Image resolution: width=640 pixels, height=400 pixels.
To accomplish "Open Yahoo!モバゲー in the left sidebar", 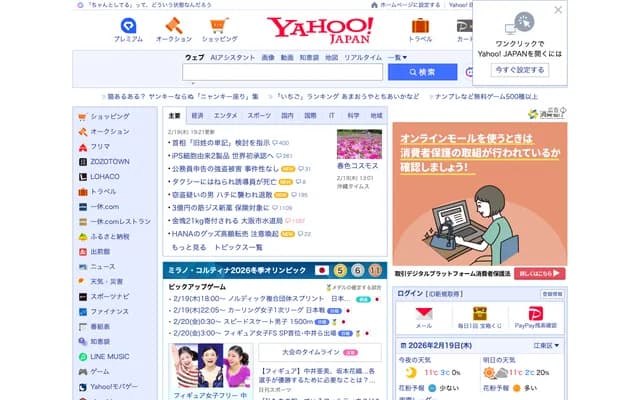I will (114, 387).
